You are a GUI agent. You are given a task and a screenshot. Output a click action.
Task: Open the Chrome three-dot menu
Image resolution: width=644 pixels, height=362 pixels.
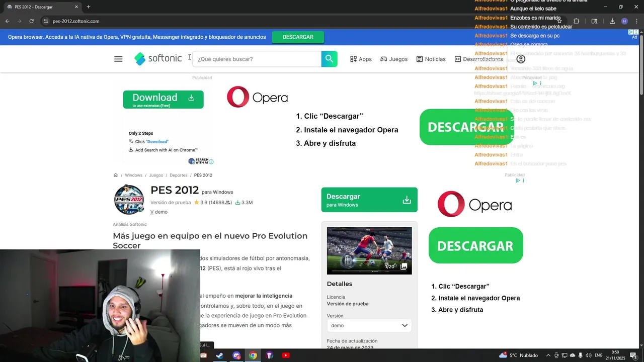636,21
